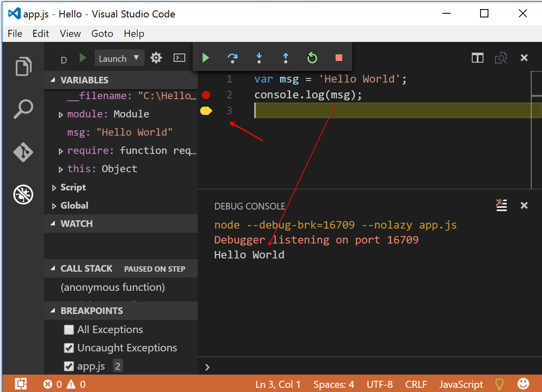Disable the app.js breakpoints checkbox
This screenshot has height=392, width=542.
pos(69,366)
